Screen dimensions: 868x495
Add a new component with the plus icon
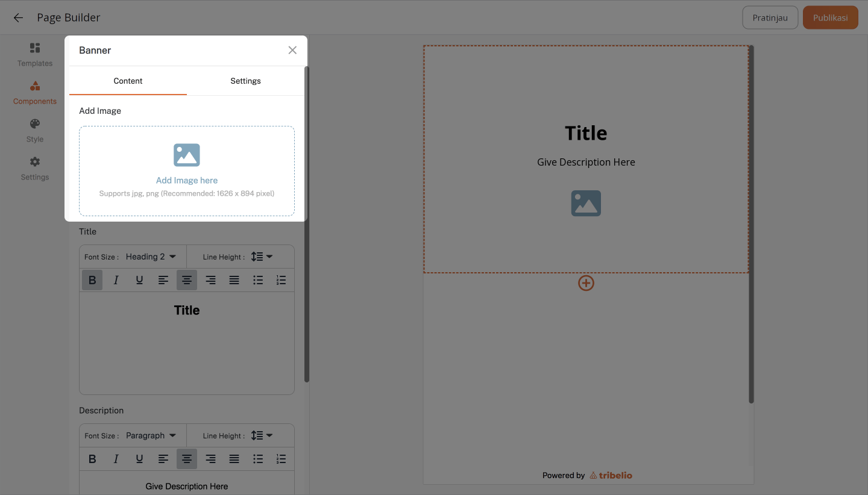[x=586, y=283]
